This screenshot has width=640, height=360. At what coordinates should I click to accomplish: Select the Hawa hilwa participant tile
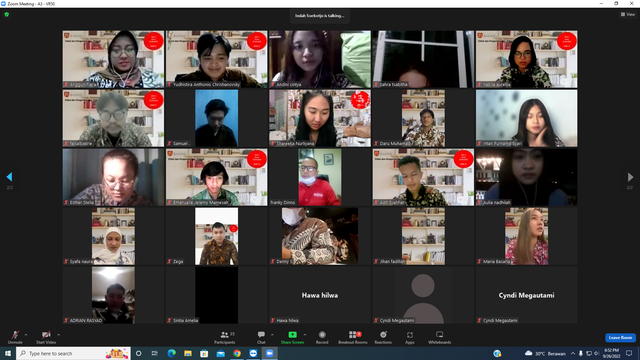(320, 295)
